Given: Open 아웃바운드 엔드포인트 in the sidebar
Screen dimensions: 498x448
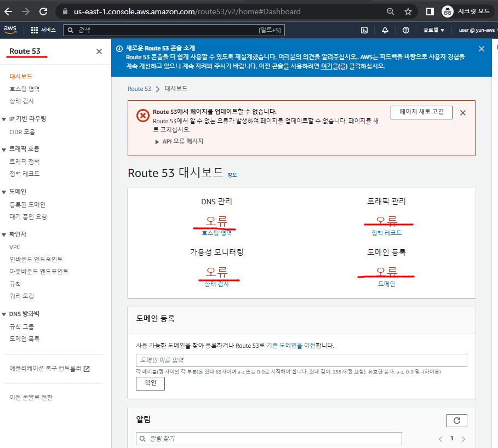Looking at the screenshot, I should [39, 271].
